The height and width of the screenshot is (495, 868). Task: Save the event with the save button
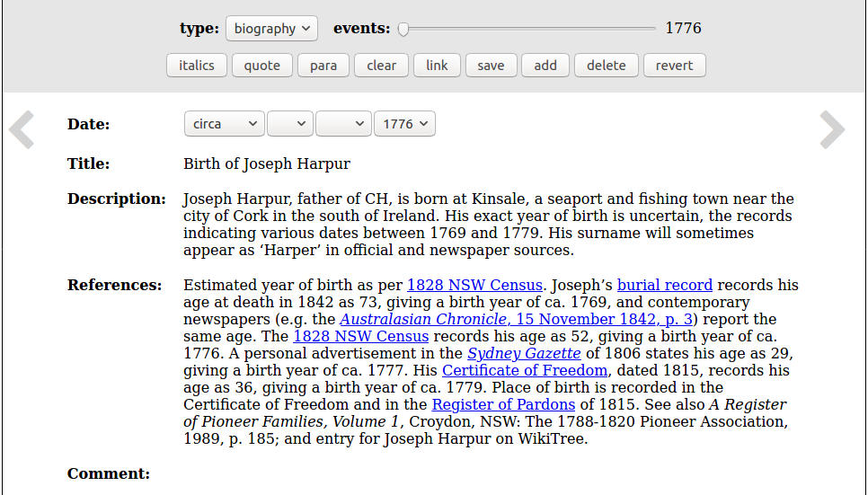coord(491,66)
